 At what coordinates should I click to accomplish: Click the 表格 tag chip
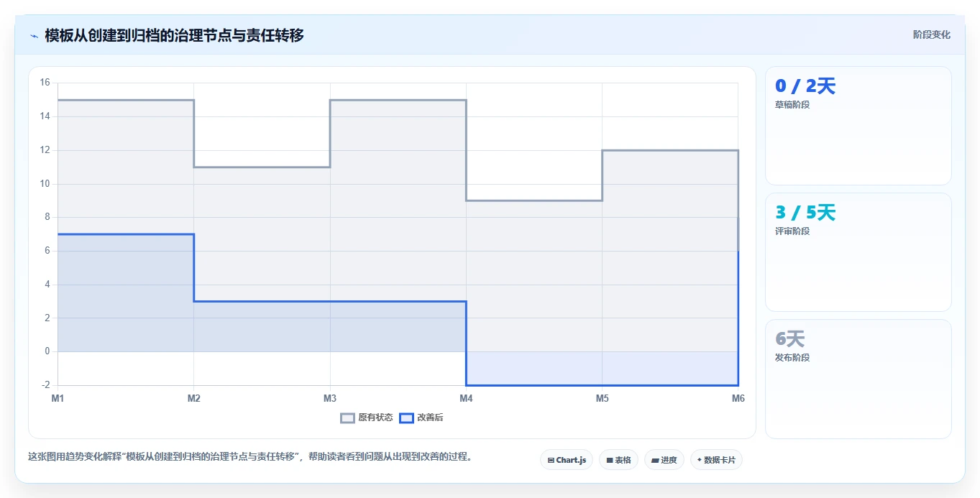(618, 460)
